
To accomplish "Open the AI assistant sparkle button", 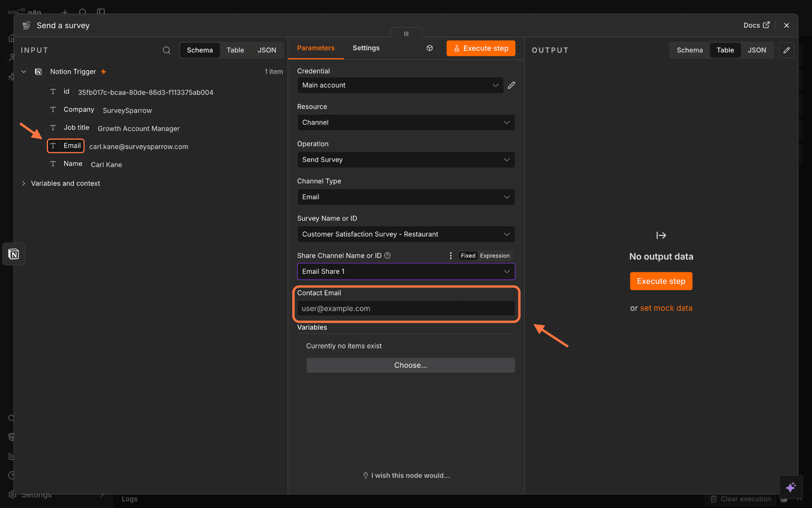I will (791, 487).
